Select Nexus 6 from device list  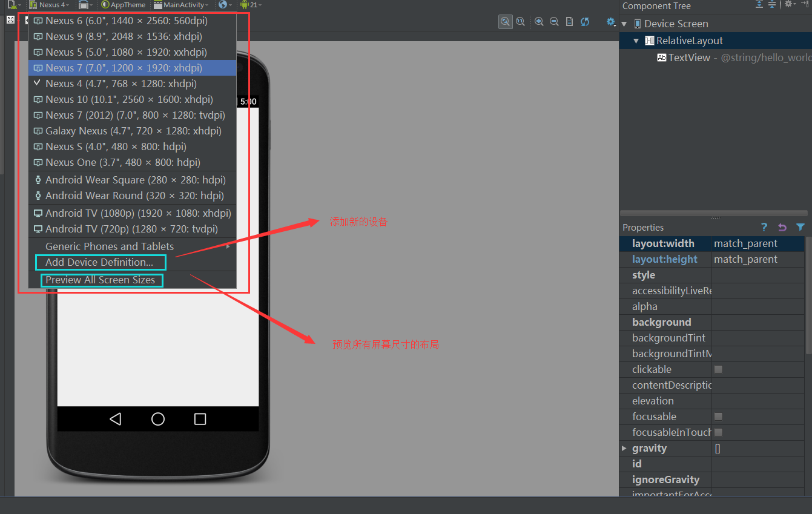tap(132, 21)
